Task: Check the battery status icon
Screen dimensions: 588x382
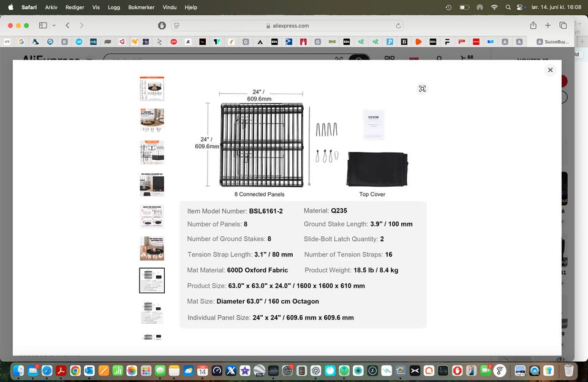Action: click(x=464, y=7)
